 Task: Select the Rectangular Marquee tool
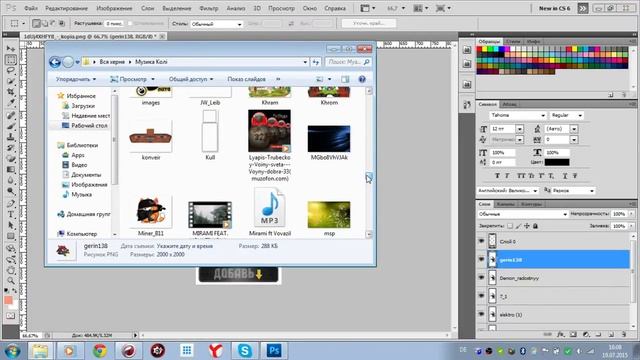click(11, 60)
